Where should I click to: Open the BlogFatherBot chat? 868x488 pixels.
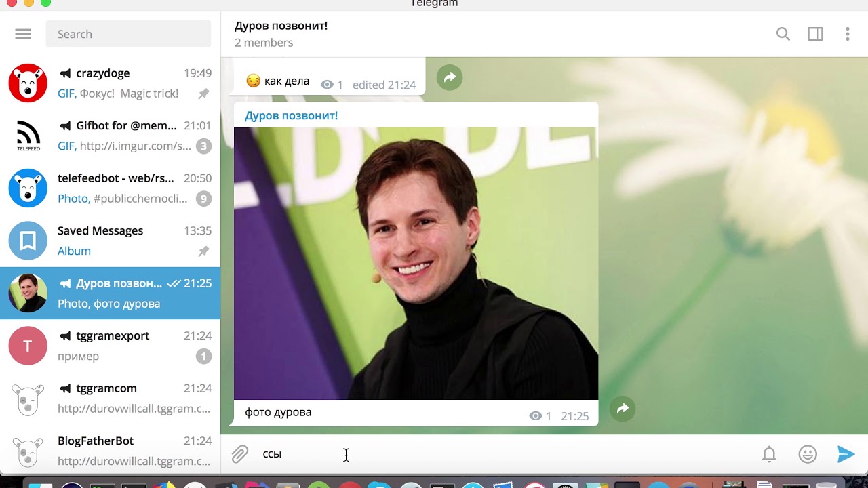point(111,451)
